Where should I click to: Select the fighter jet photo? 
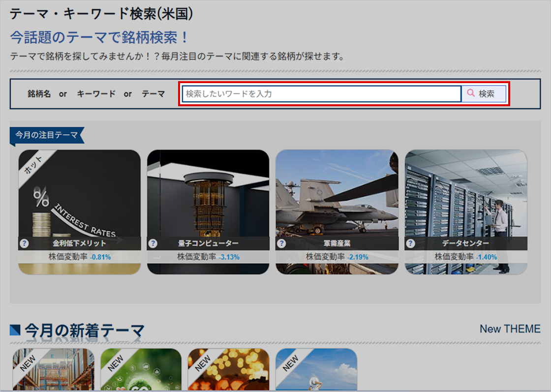coord(337,197)
